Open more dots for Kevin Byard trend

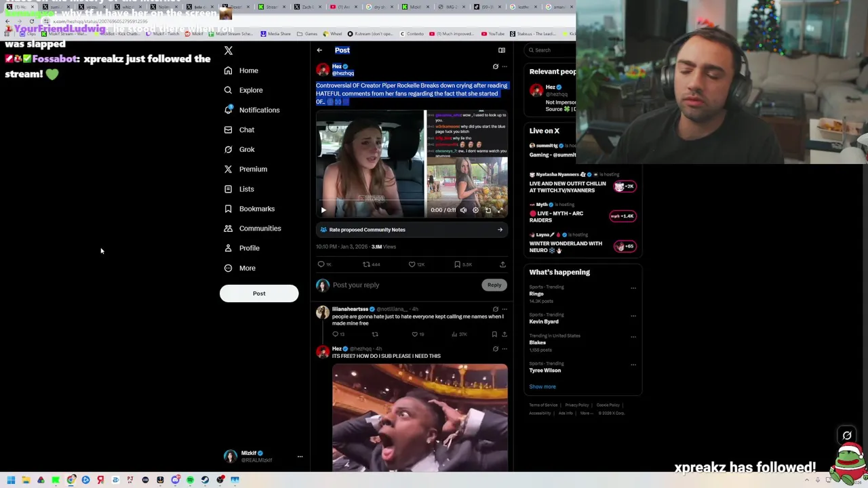coord(633,316)
